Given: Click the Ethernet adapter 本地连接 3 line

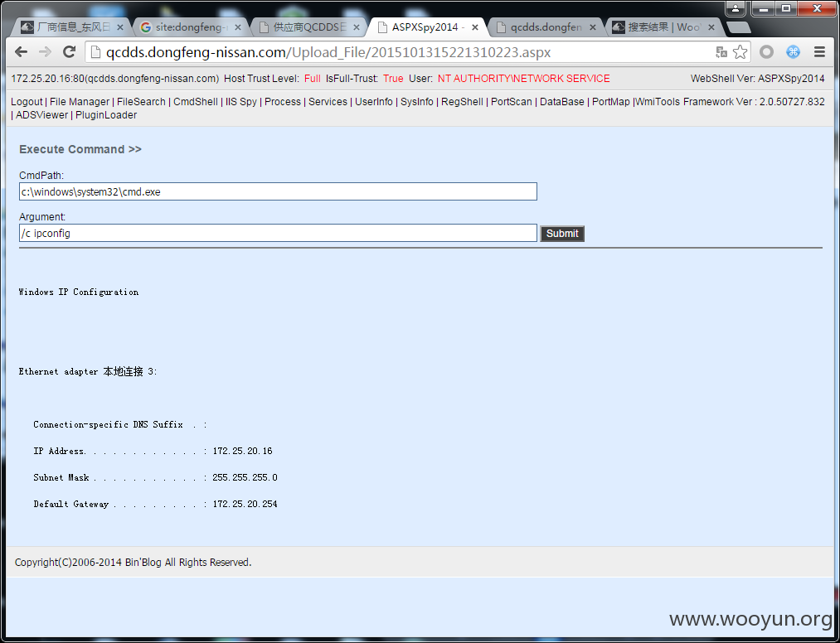Looking at the screenshot, I should point(89,371).
